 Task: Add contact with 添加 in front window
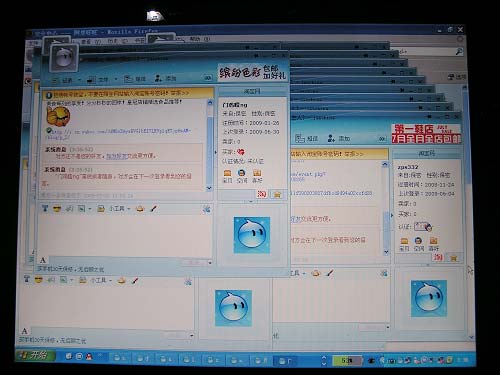[165, 78]
